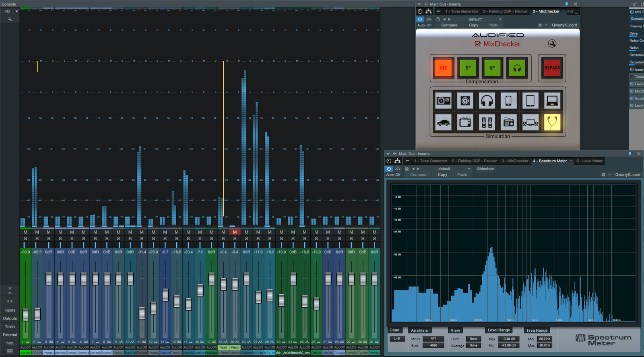Collapse the Spectrum Meter Main Out inserts header triangle
This screenshot has width=644, height=357.
click(x=388, y=154)
